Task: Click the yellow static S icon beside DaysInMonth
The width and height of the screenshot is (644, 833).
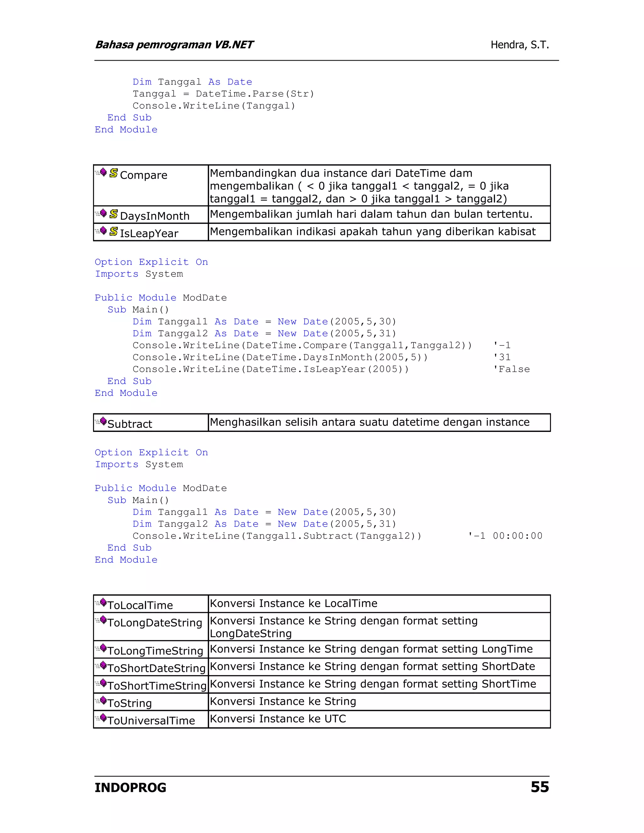Action: (114, 214)
